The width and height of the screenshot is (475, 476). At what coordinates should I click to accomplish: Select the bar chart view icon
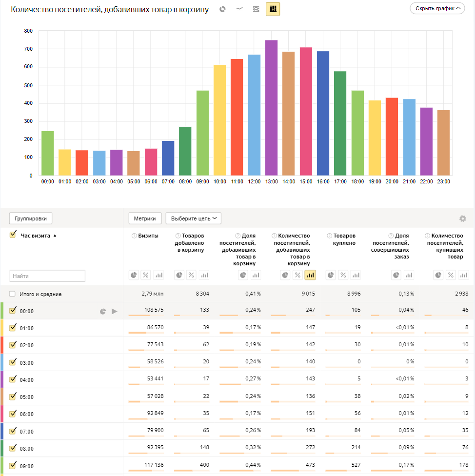tap(273, 9)
